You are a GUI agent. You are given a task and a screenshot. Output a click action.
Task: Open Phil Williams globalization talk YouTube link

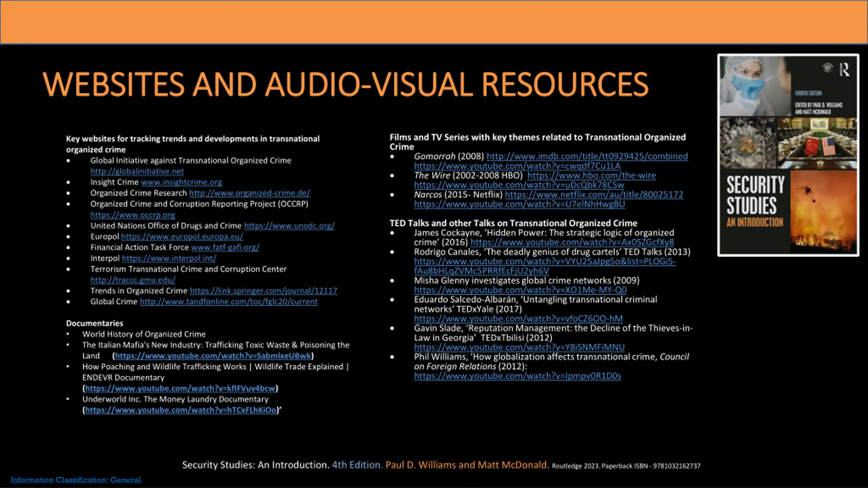(517, 376)
